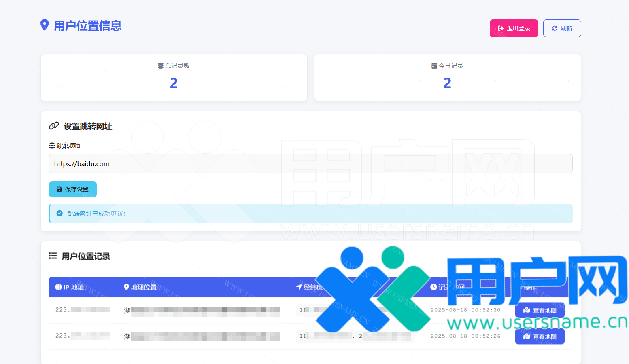Click the today's count under 今日记录
The width and height of the screenshot is (629, 364).
(447, 83)
